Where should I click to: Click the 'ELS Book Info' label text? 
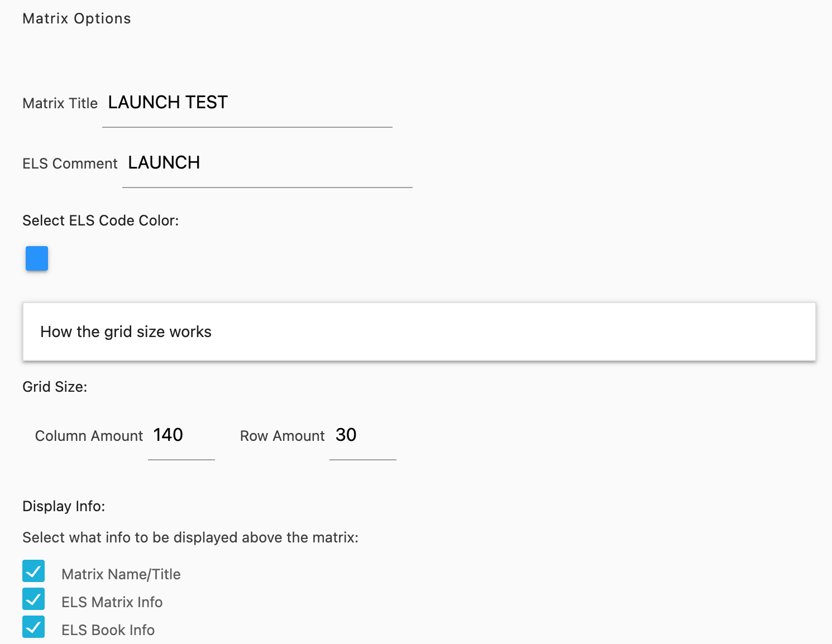[x=108, y=630]
